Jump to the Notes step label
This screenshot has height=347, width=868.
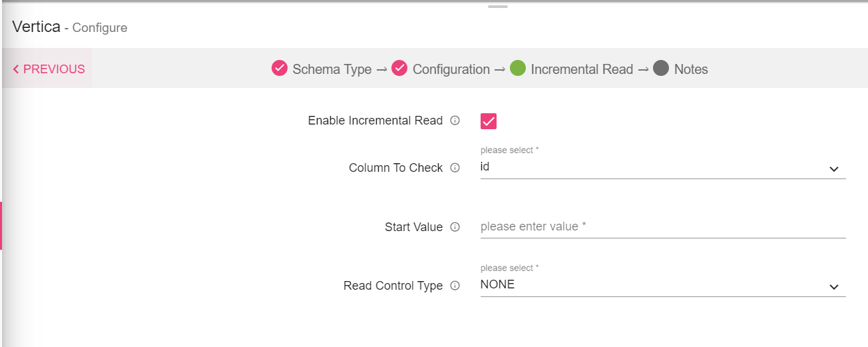point(691,69)
